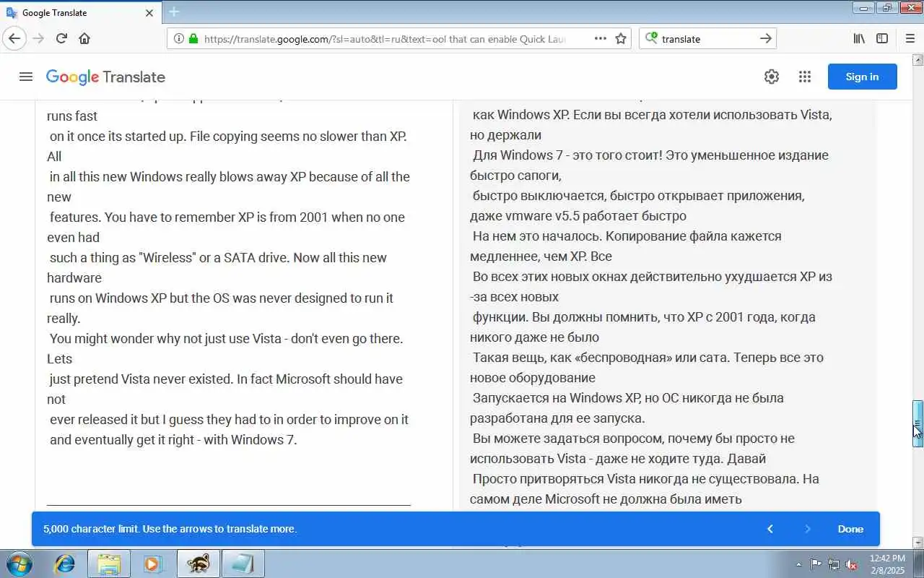
Task: Click the muted volume tray icon
Action: pyautogui.click(x=852, y=564)
